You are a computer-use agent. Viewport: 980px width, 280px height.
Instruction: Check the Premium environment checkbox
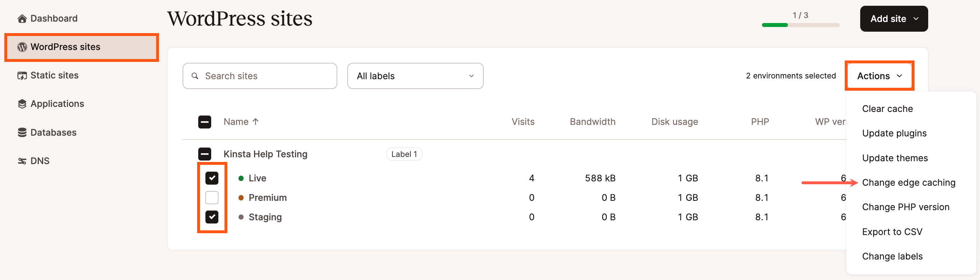click(x=212, y=198)
